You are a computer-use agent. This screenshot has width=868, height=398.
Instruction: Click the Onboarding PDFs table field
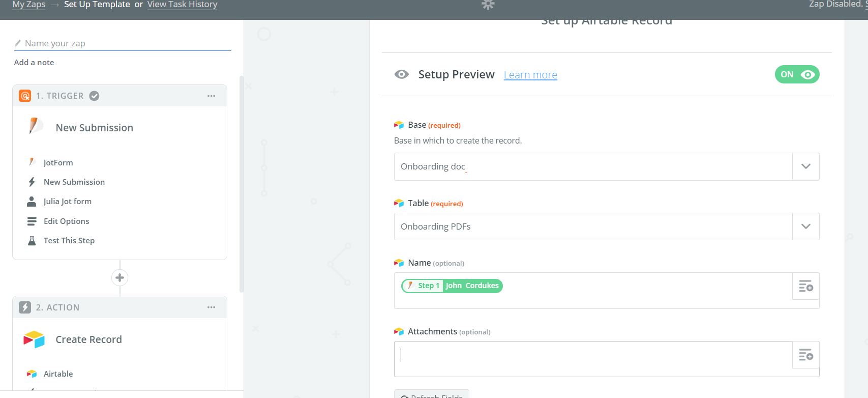pyautogui.click(x=593, y=226)
